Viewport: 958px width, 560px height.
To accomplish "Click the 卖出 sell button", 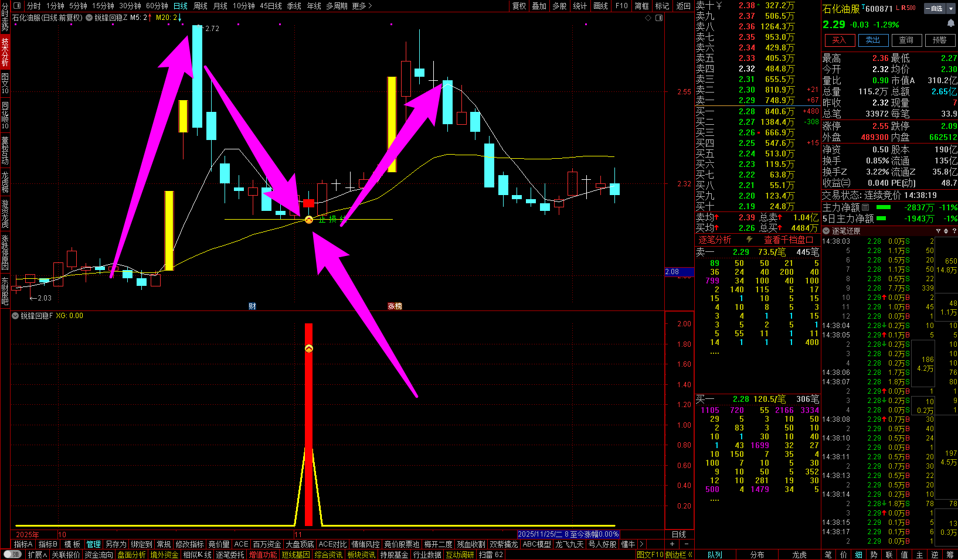I will [x=872, y=40].
